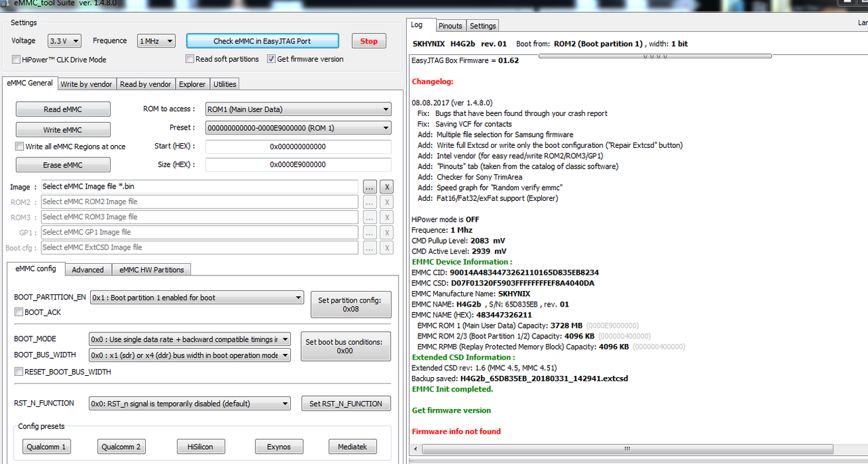The height and width of the screenshot is (464, 868).
Task: Enable HiPower CLK Drive Mode
Action: [x=16, y=60]
